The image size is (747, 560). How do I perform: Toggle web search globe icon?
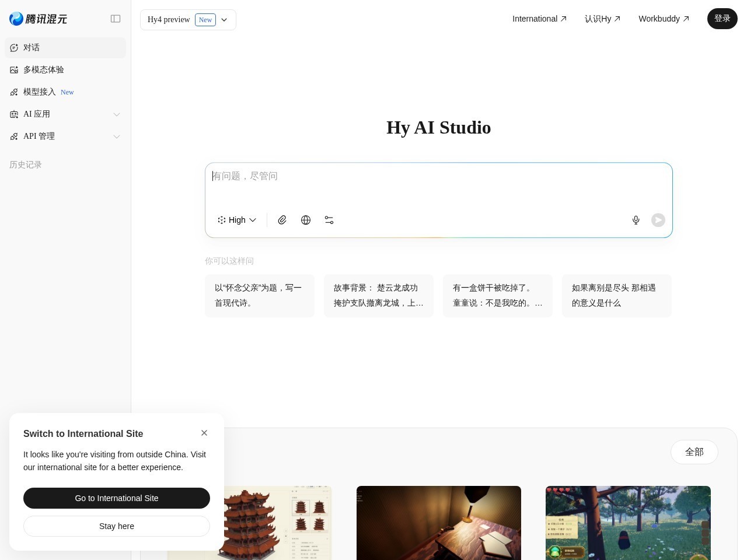(306, 220)
